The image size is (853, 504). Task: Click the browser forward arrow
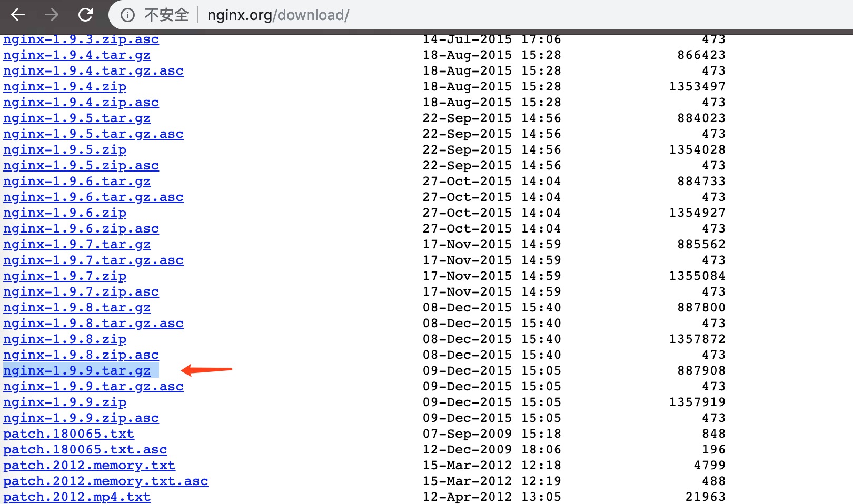click(52, 15)
